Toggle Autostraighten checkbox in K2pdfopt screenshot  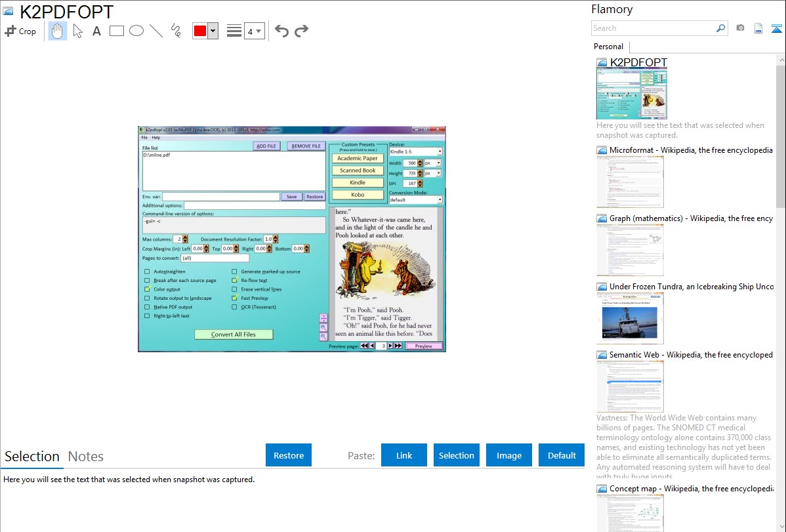[x=147, y=272]
